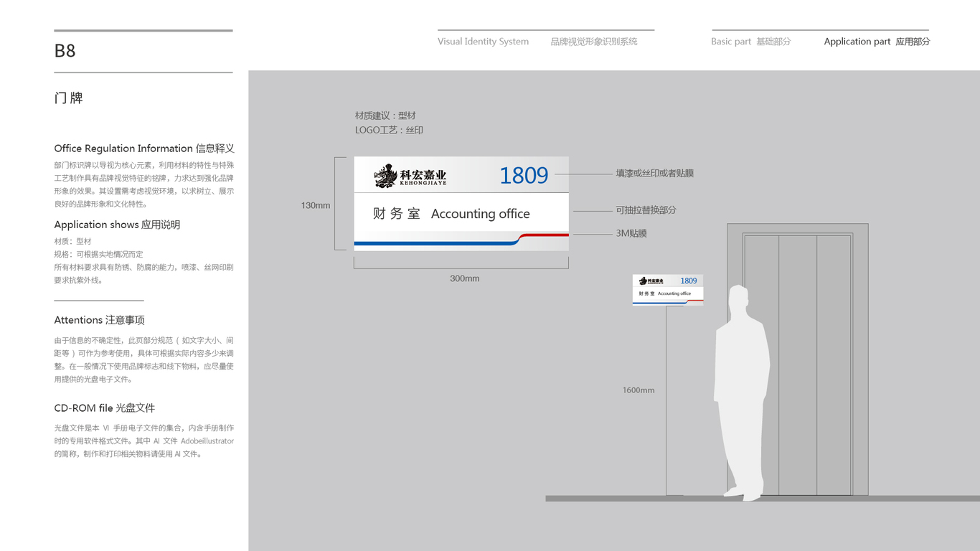This screenshot has height=551, width=980.
Task: Click the CD-ROM file 光盘文件 heading
Action: point(105,408)
